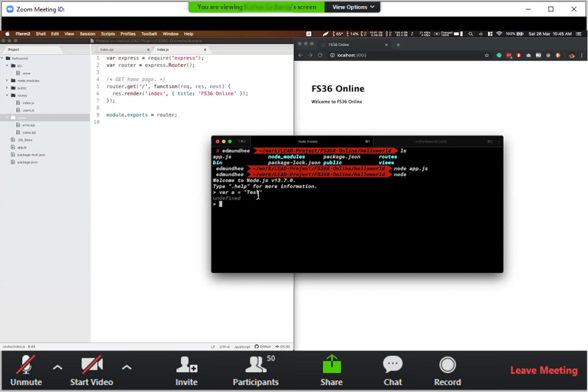Bookmark the page with the star icon
This screenshot has height=392, width=588.
[x=487, y=55]
